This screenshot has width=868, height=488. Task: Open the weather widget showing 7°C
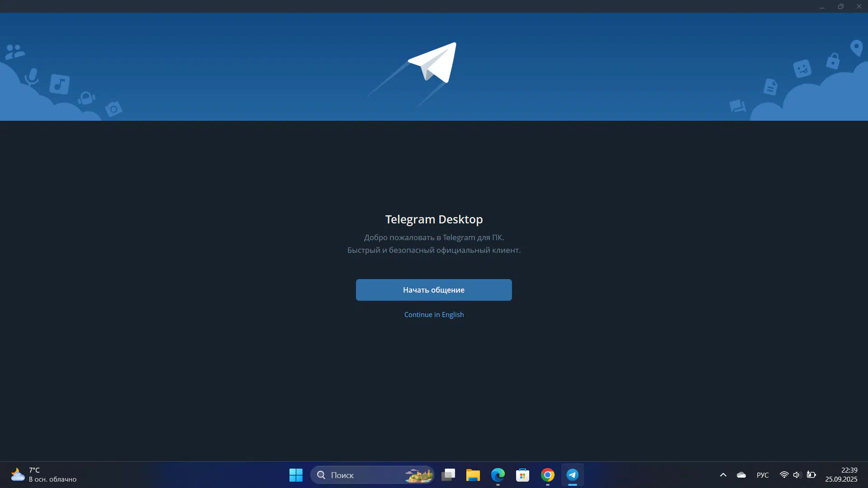pos(44,475)
